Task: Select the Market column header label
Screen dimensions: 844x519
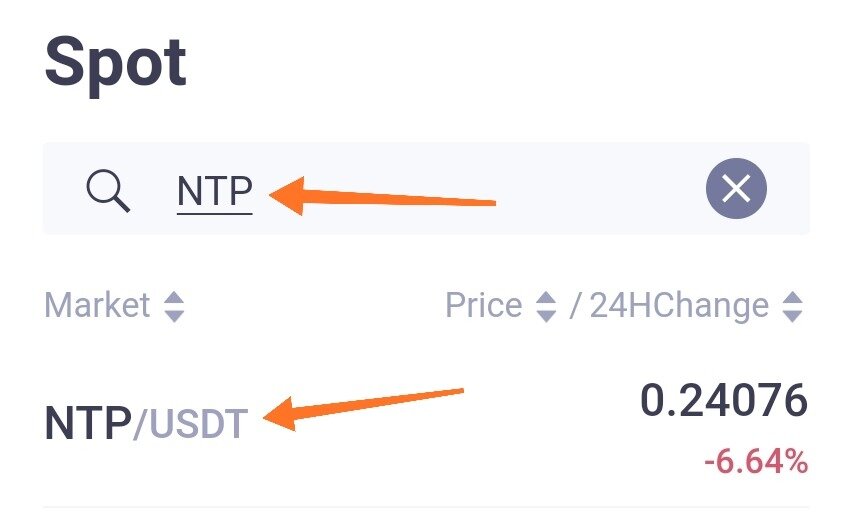Action: click(x=97, y=305)
